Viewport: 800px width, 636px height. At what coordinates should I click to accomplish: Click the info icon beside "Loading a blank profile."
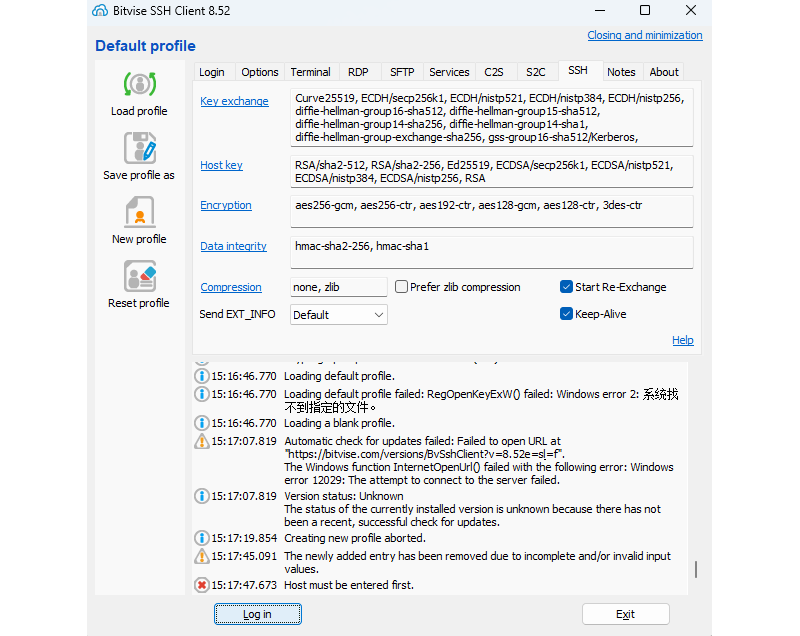(202, 423)
